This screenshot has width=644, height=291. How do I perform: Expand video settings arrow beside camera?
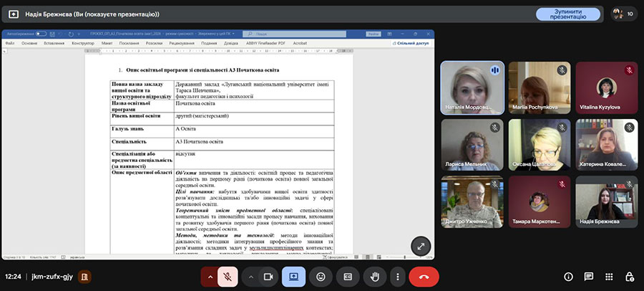coord(250,276)
